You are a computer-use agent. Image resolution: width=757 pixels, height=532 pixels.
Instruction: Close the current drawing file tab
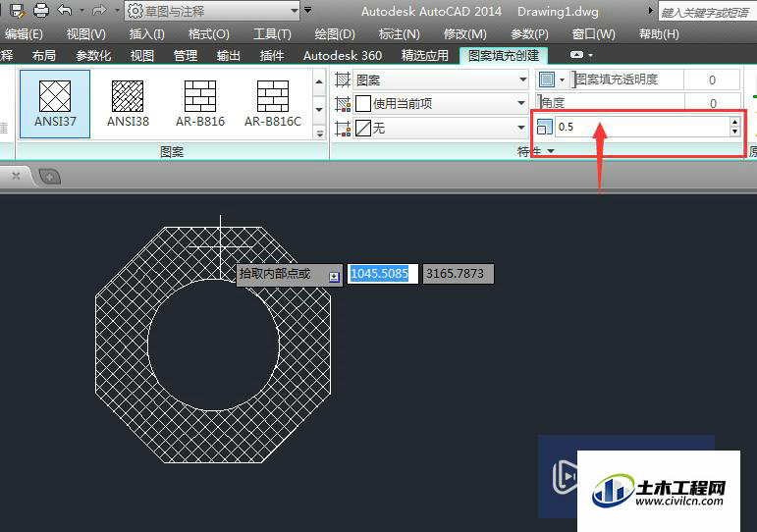pyautogui.click(x=16, y=176)
